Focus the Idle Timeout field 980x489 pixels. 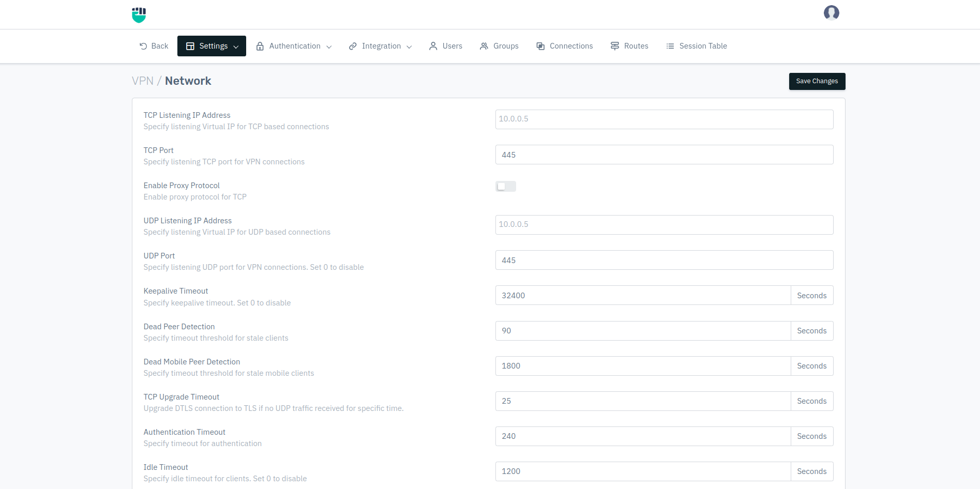(643, 471)
